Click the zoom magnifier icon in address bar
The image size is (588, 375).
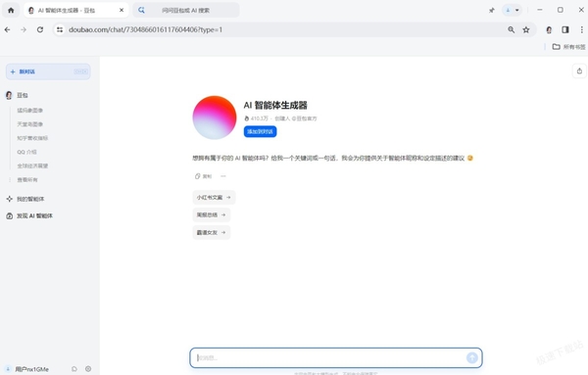[x=512, y=29]
